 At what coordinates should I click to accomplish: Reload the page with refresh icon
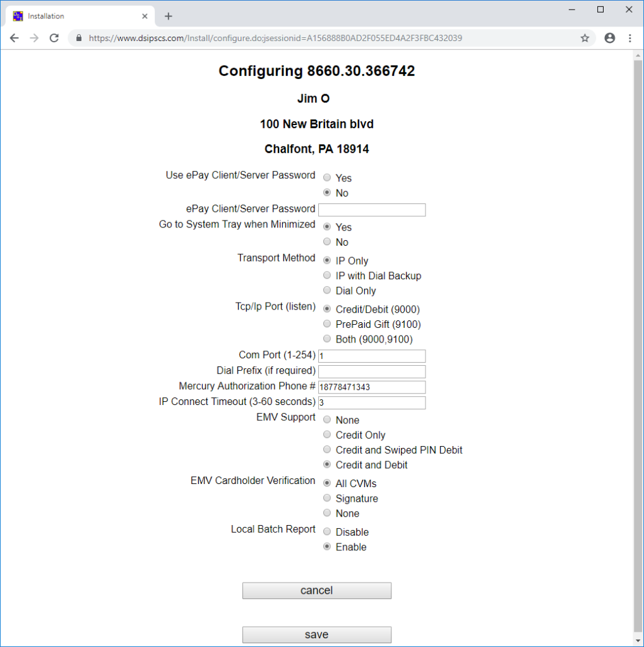tap(54, 39)
